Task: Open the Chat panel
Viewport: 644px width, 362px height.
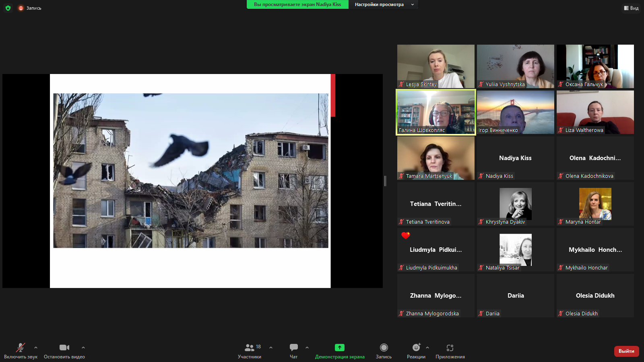Action: coord(293,348)
